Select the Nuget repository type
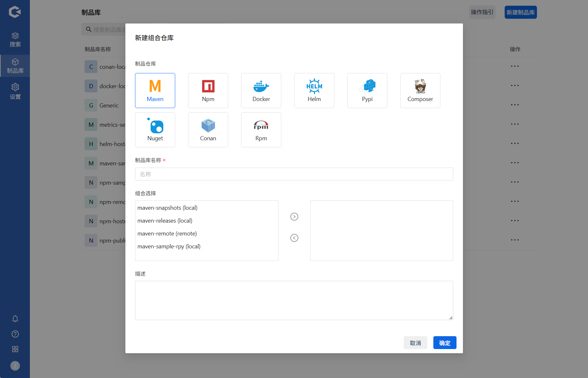 pos(155,130)
